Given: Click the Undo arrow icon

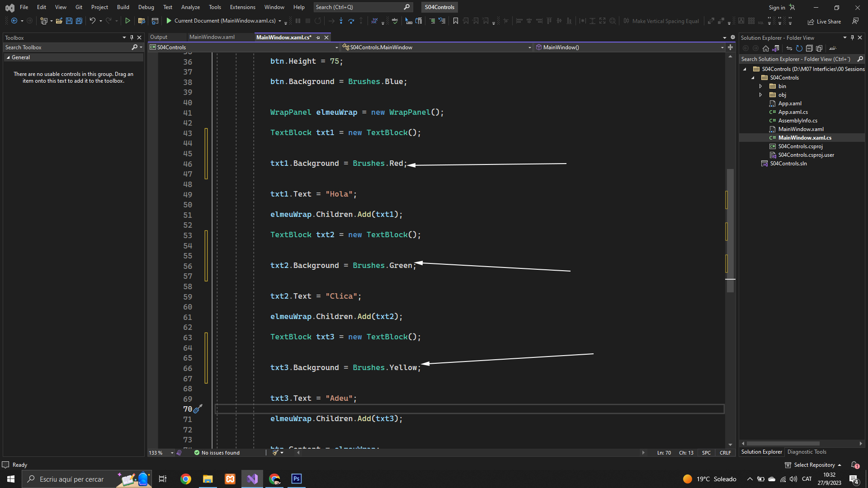Looking at the screenshot, I should coord(92,21).
